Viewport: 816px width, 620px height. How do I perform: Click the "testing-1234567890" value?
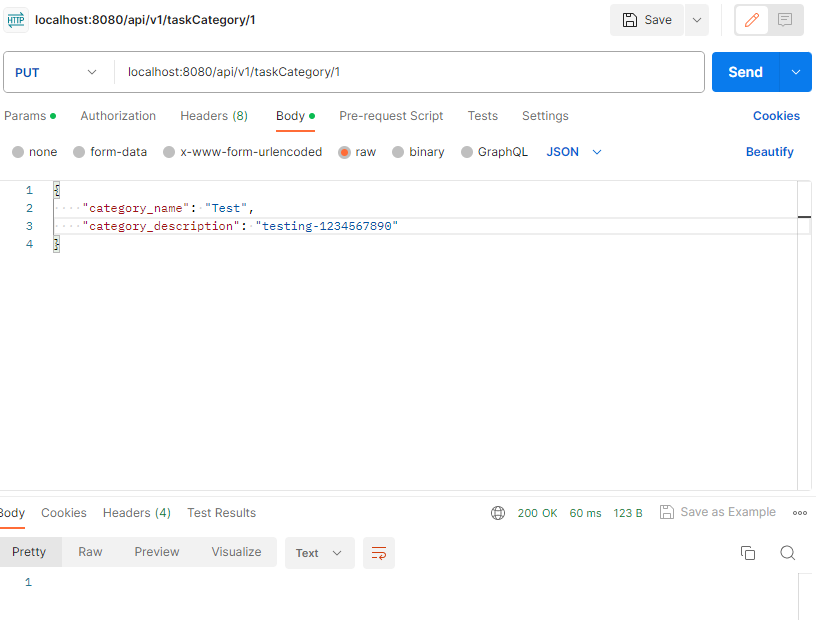[327, 226]
